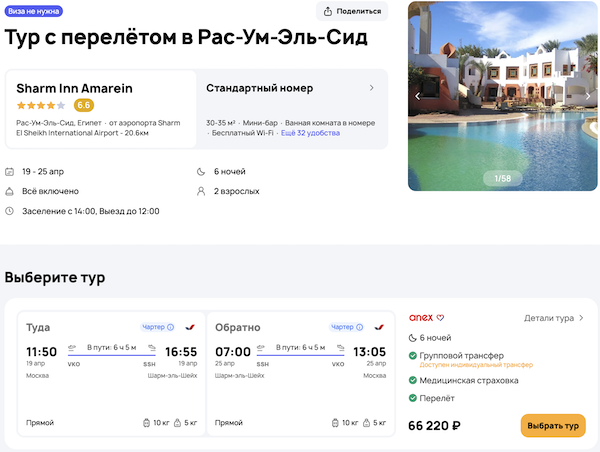Show previous hotel photo with left arrow
Screen dimensions: 600x452
tap(418, 96)
